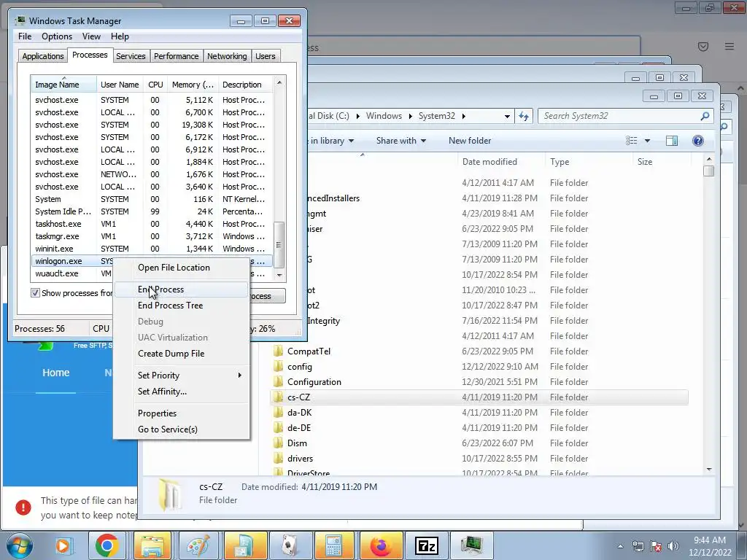The width and height of the screenshot is (747, 560).
Task: Select the highlighted cs-CZ folder row
Action: (479, 397)
